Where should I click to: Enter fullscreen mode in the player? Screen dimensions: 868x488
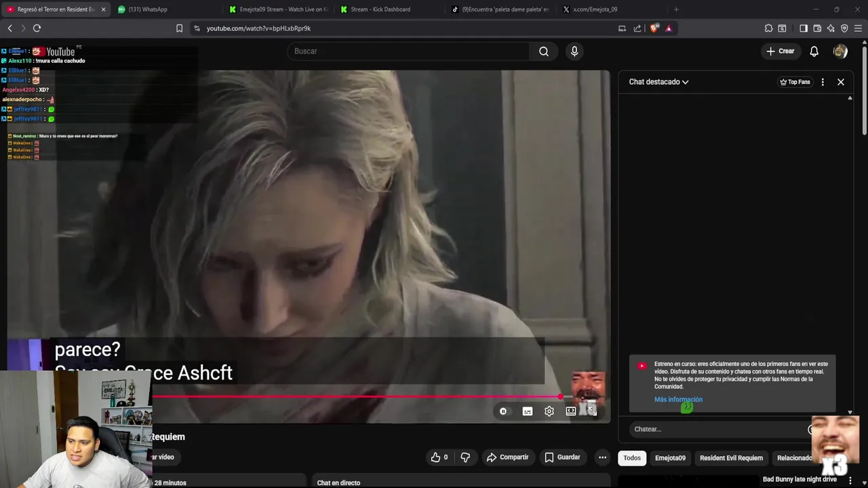pos(592,411)
